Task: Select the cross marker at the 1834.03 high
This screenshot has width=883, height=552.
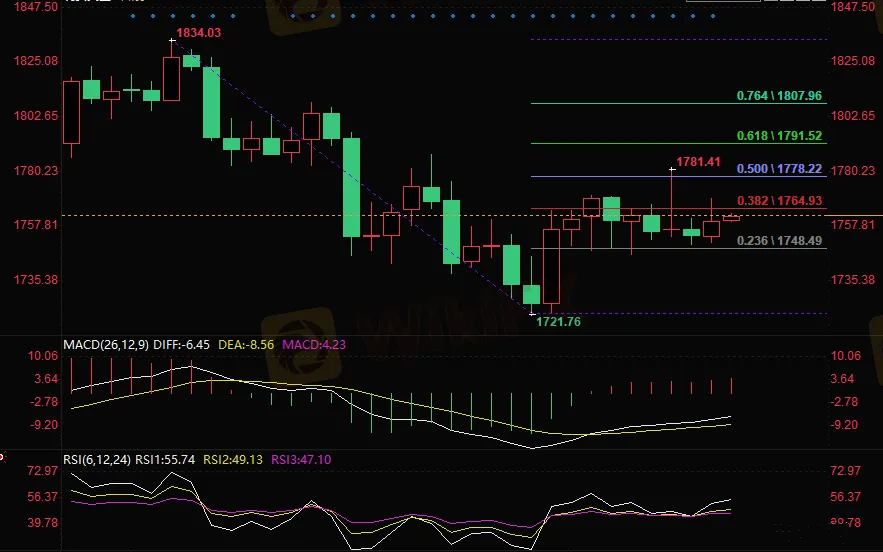Action: (x=172, y=41)
